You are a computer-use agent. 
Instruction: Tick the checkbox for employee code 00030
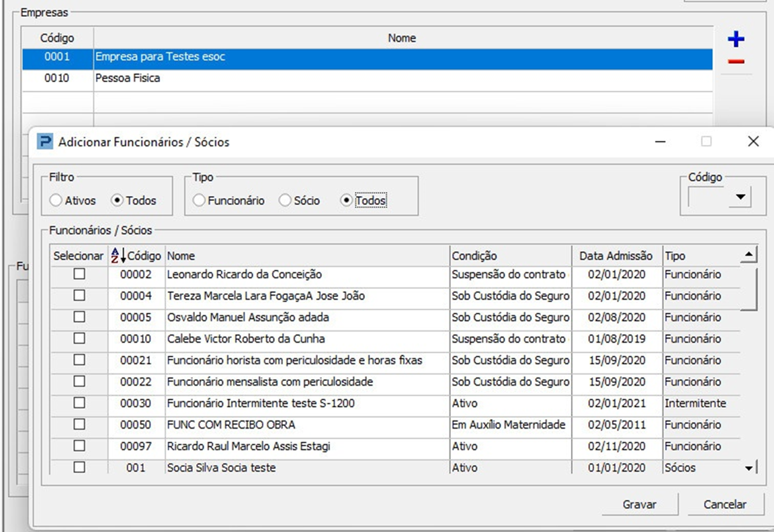(79, 404)
